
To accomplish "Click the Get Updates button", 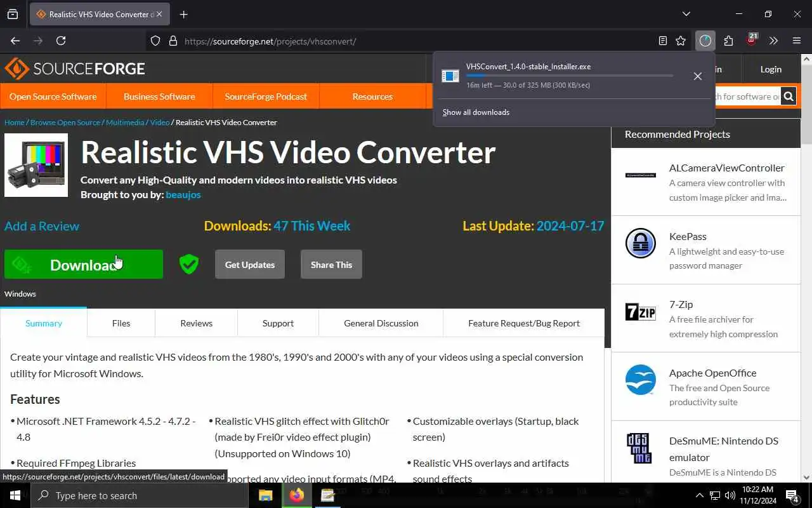I will [250, 265].
